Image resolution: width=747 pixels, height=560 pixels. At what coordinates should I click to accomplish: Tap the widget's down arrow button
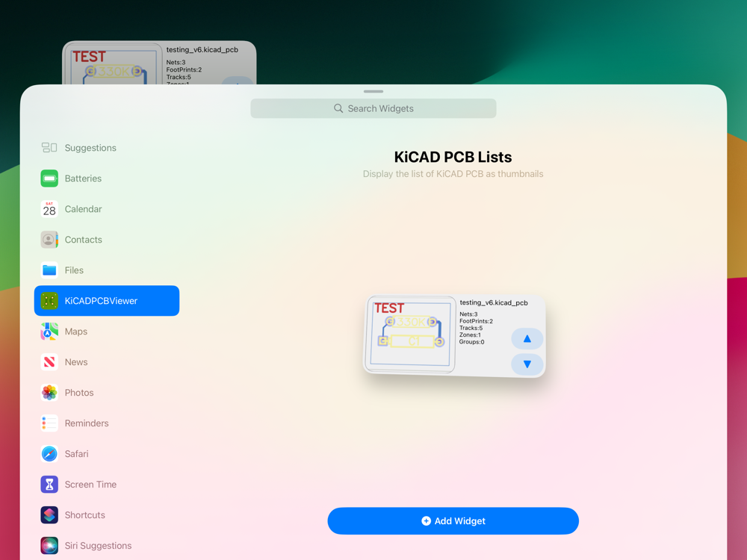tap(527, 364)
